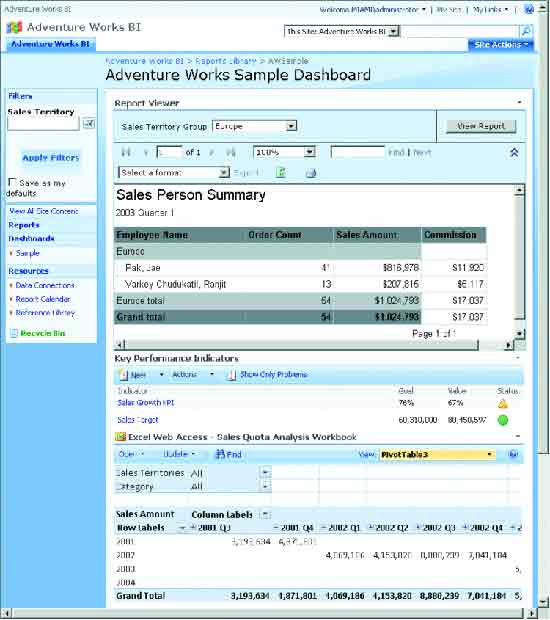Click the New KPI icon
This screenshot has width=550, height=620.
point(123,375)
